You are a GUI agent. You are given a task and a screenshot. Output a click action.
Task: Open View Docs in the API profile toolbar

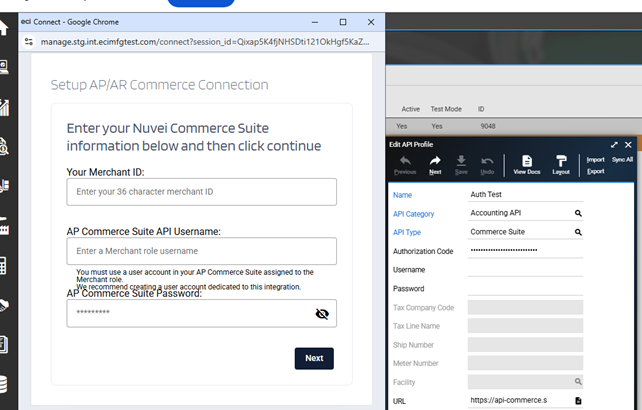click(x=527, y=165)
